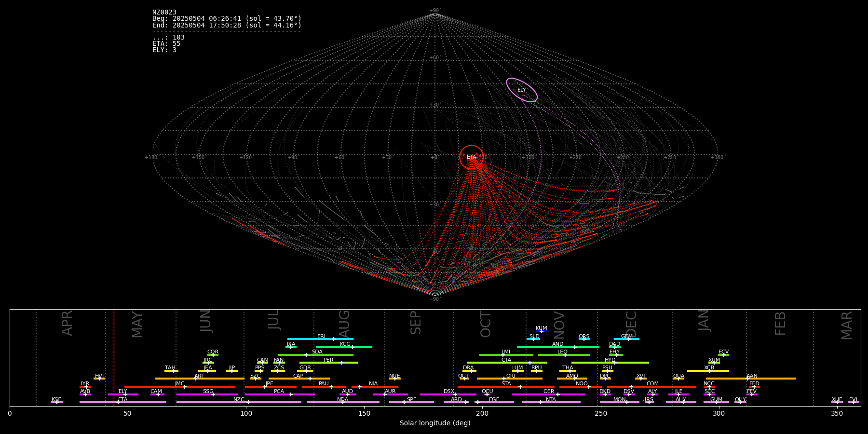This screenshot has width=868, height=434.
Task: Select the GEM shower bar in timeline
Action: pos(626,339)
